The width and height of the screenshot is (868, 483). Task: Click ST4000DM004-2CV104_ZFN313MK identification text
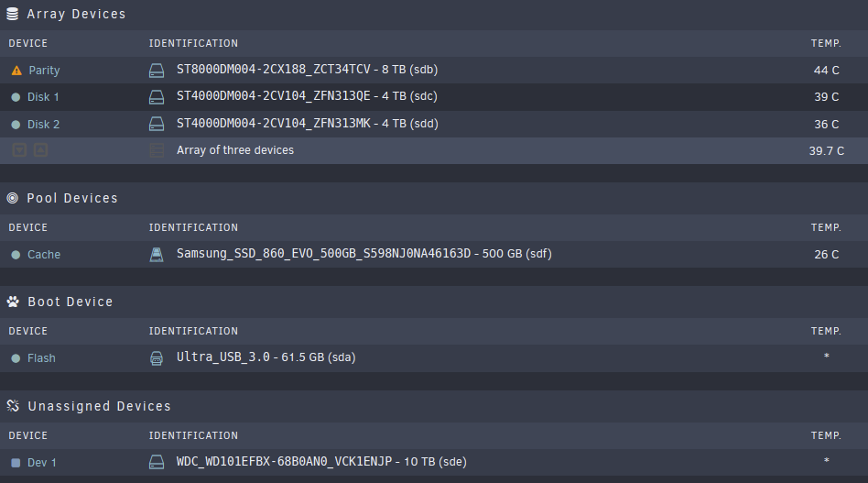(x=274, y=124)
